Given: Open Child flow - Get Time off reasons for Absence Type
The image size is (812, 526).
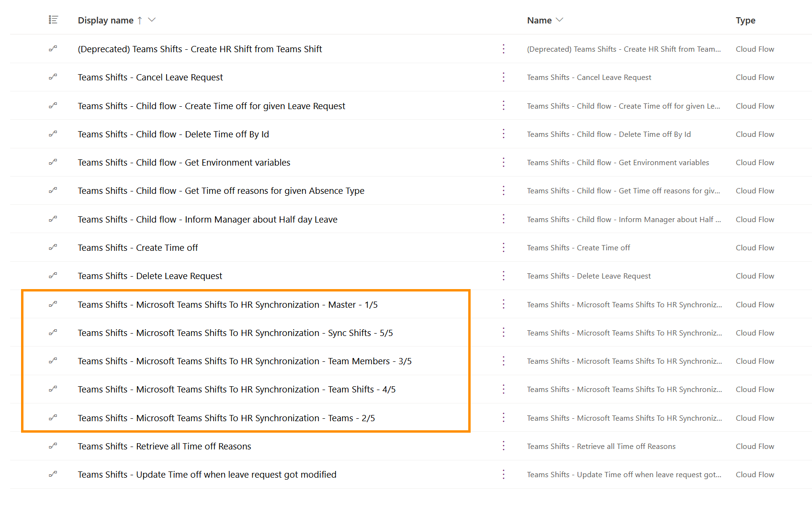Looking at the screenshot, I should (x=221, y=190).
